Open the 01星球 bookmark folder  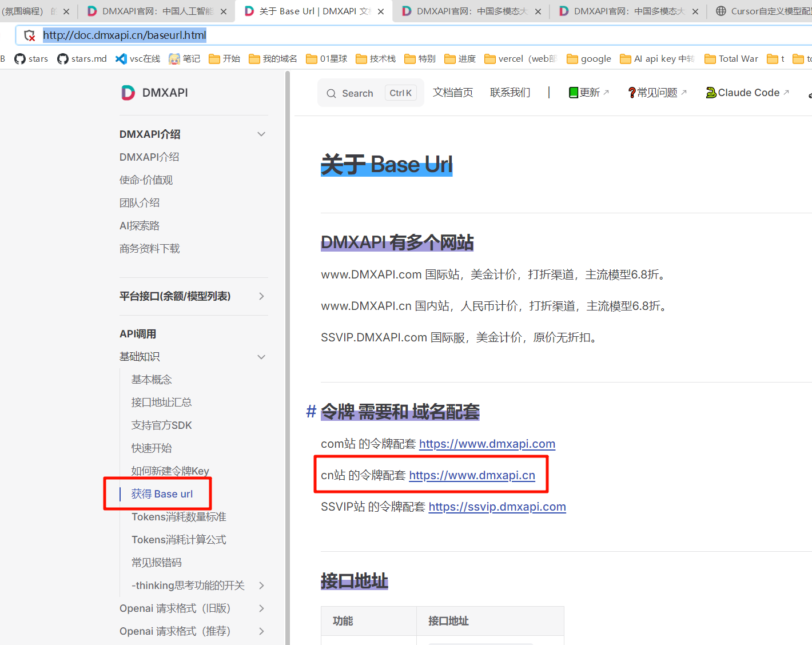[327, 59]
